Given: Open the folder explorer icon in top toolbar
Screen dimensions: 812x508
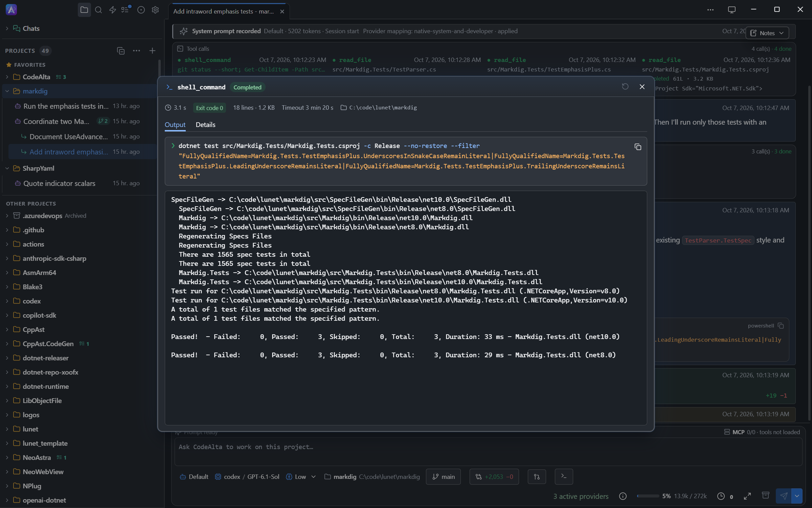Looking at the screenshot, I should pos(84,10).
